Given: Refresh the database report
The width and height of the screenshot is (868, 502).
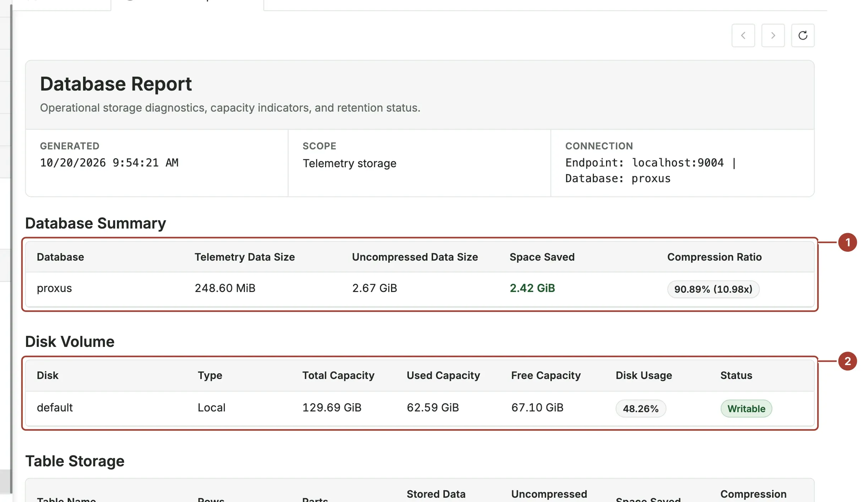Looking at the screenshot, I should click(803, 36).
